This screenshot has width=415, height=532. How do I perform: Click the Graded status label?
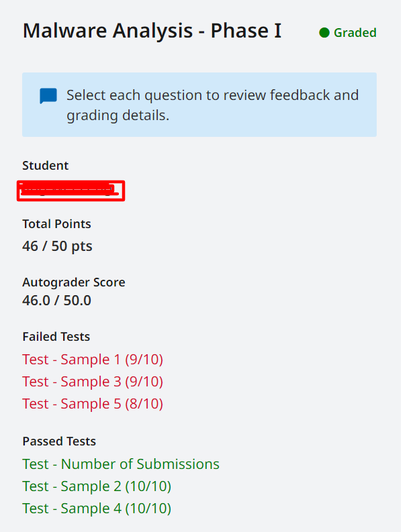[355, 33]
